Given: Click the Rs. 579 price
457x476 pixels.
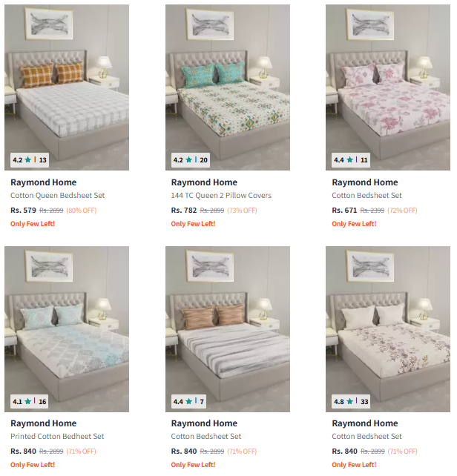Looking at the screenshot, I should pos(24,210).
